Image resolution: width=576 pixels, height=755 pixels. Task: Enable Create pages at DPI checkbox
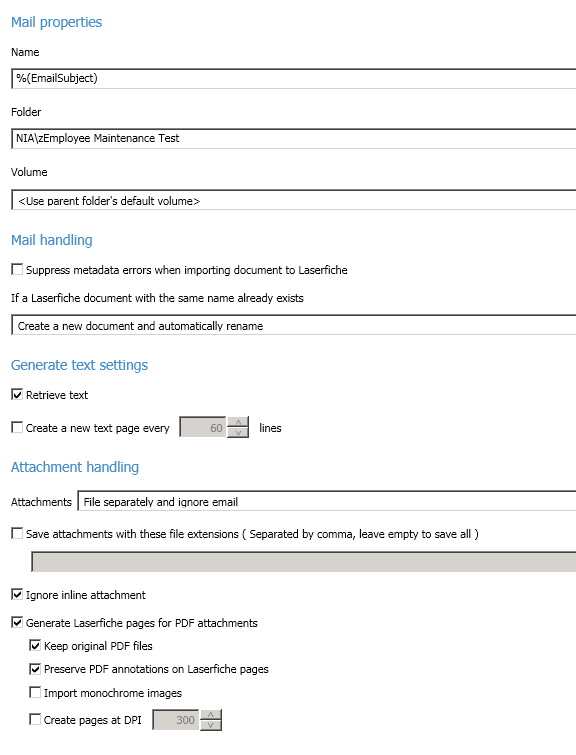tap(35, 719)
